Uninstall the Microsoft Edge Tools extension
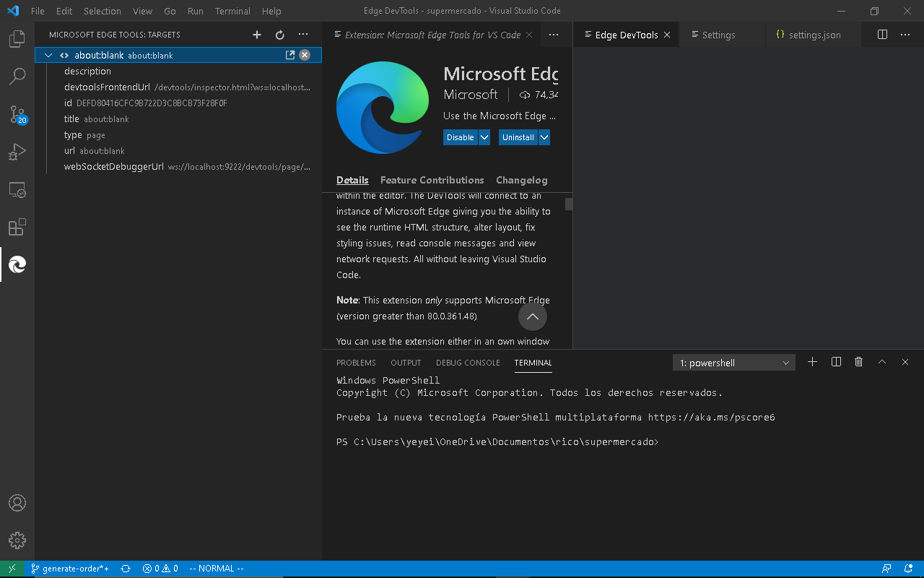This screenshot has height=578, width=924. click(518, 137)
